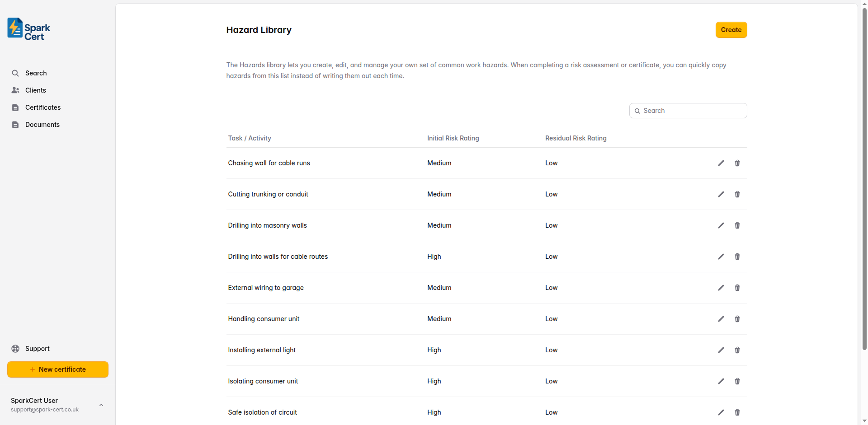
Task: Select the Search magnifier icon in sidebar
Action: 15,73
